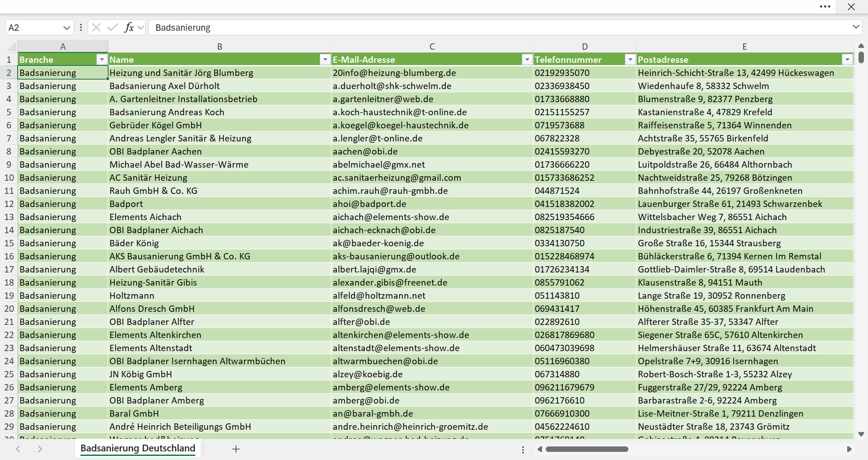
Task: Select column D header
Action: point(585,47)
